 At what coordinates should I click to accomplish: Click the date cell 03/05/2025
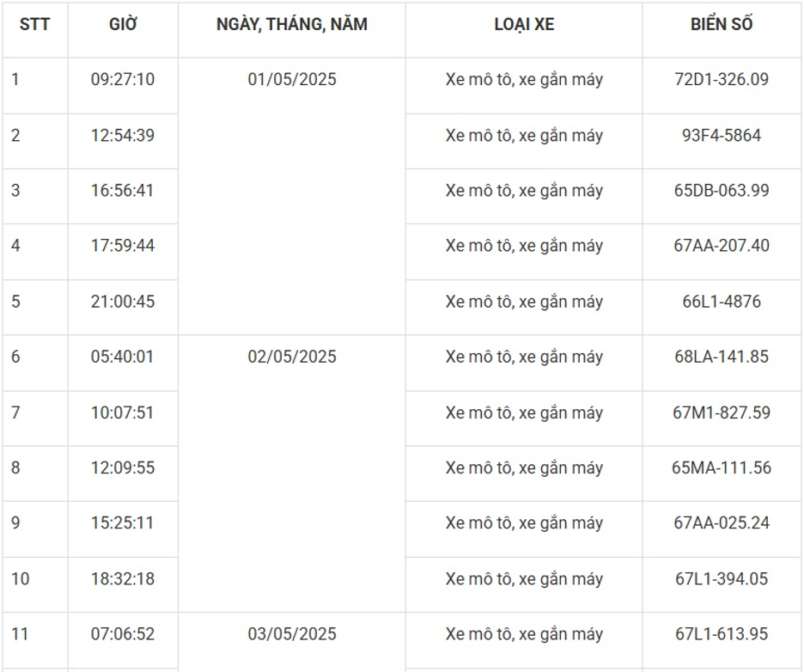(292, 634)
